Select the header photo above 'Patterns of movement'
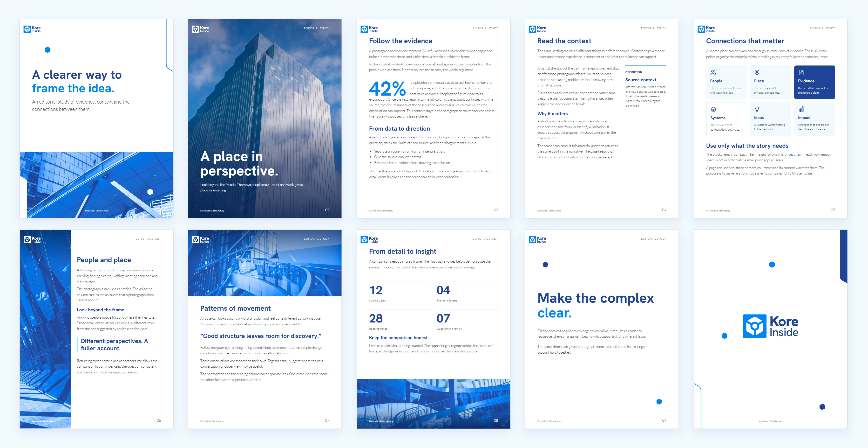 (x=265, y=263)
